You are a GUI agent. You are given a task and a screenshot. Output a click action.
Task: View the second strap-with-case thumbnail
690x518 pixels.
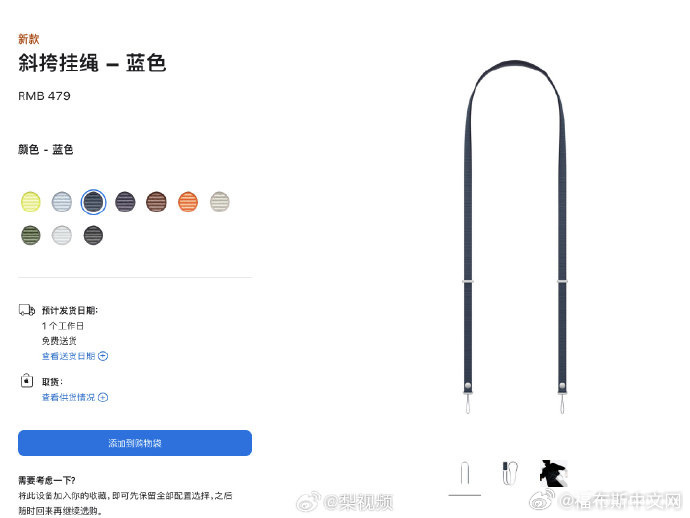coord(510,473)
